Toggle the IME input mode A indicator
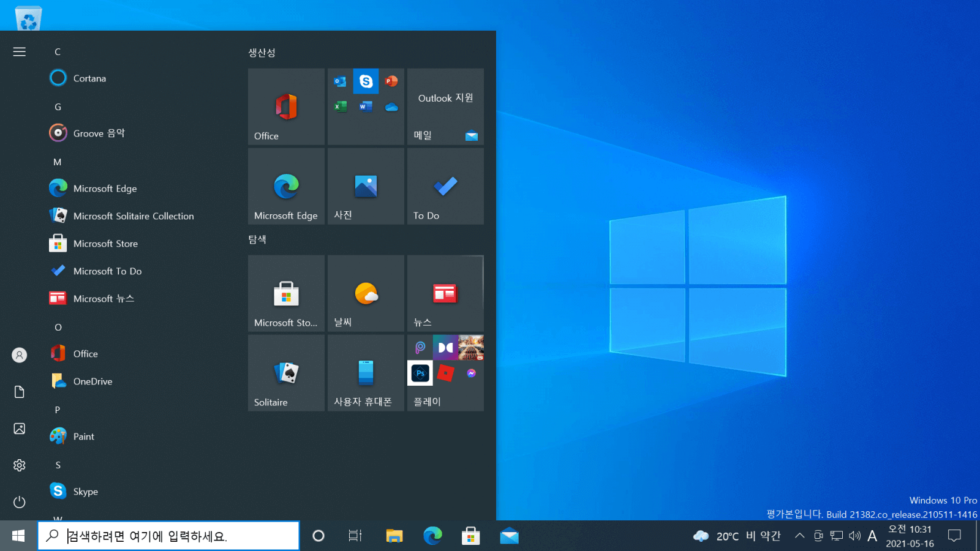This screenshot has height=551, width=980. (872, 536)
